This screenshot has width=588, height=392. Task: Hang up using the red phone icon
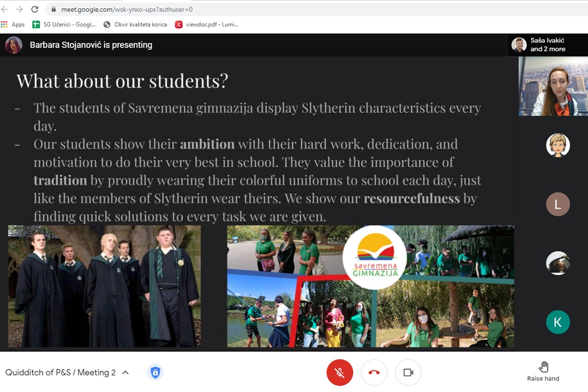pos(374,372)
